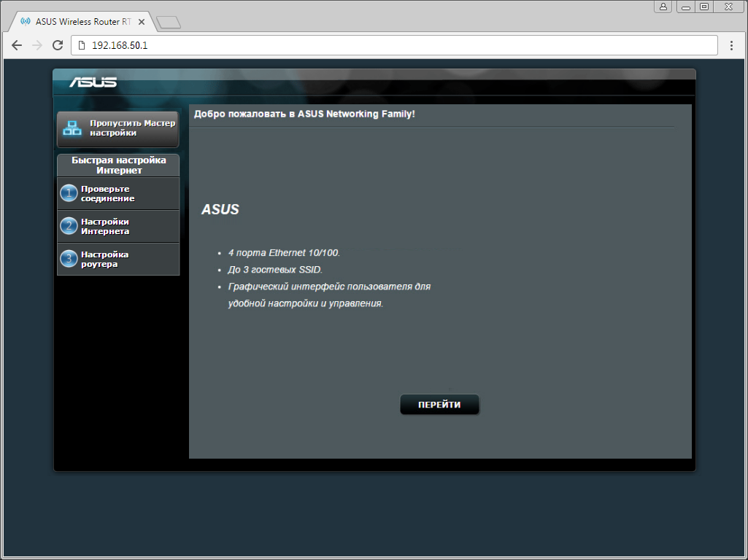The image size is (748, 560).
Task: Click Пропустить Мастер настройки button
Action: click(x=117, y=129)
